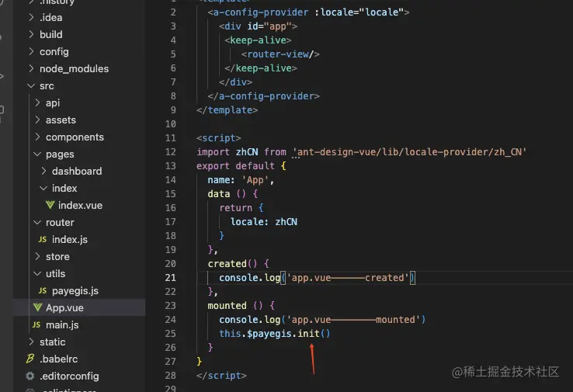Expand the static folder chevron
The width and height of the screenshot is (573, 392).
(31, 342)
